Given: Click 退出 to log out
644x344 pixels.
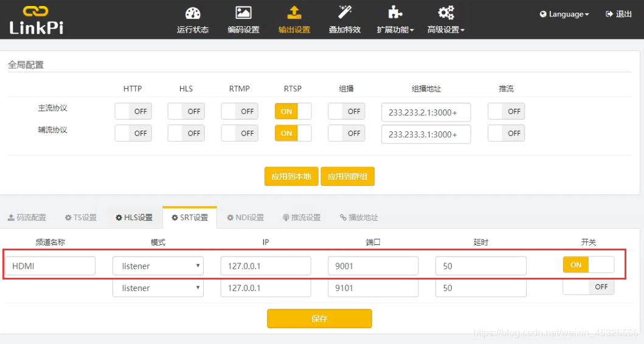Looking at the screenshot, I should [x=623, y=14].
